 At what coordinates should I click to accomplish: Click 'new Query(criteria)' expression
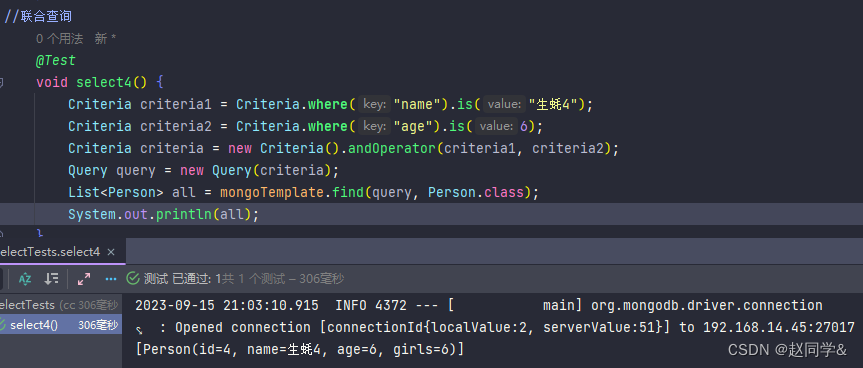[256, 171]
